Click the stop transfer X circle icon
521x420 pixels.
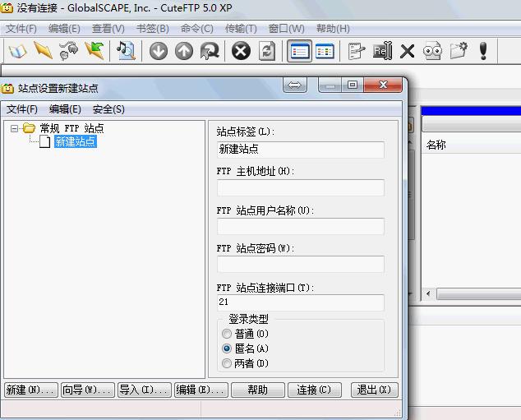(241, 51)
